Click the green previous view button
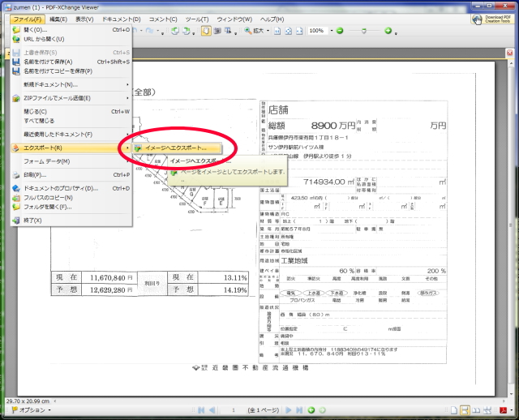This screenshot has width=519, height=420. pos(311,410)
